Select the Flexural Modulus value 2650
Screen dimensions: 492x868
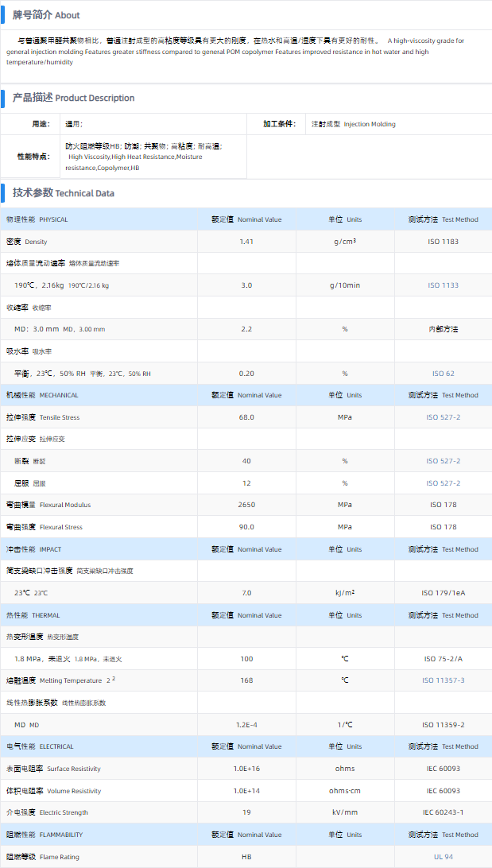tap(246, 505)
